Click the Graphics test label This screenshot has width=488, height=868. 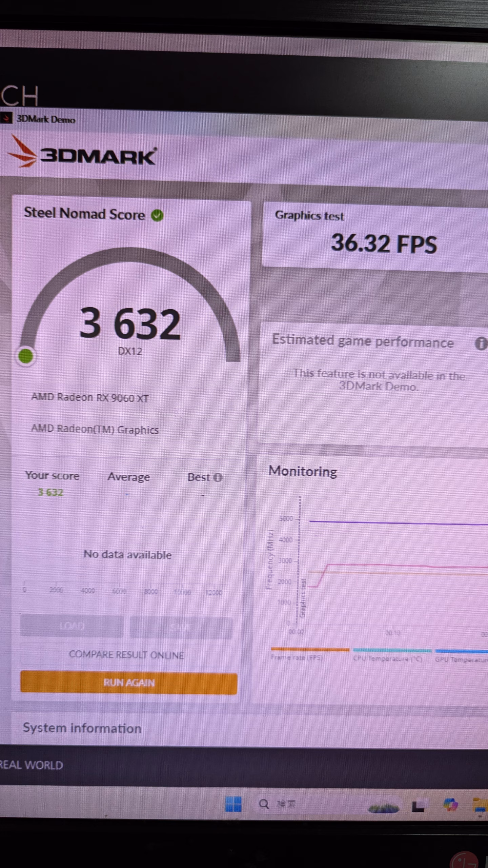click(309, 216)
